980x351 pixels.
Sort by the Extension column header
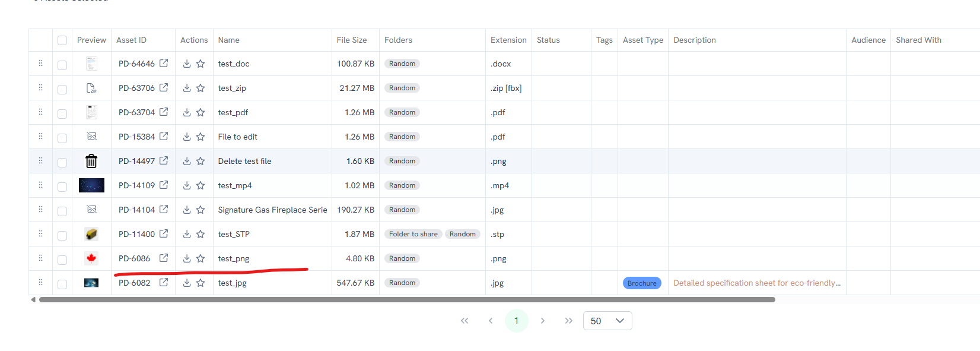click(508, 40)
